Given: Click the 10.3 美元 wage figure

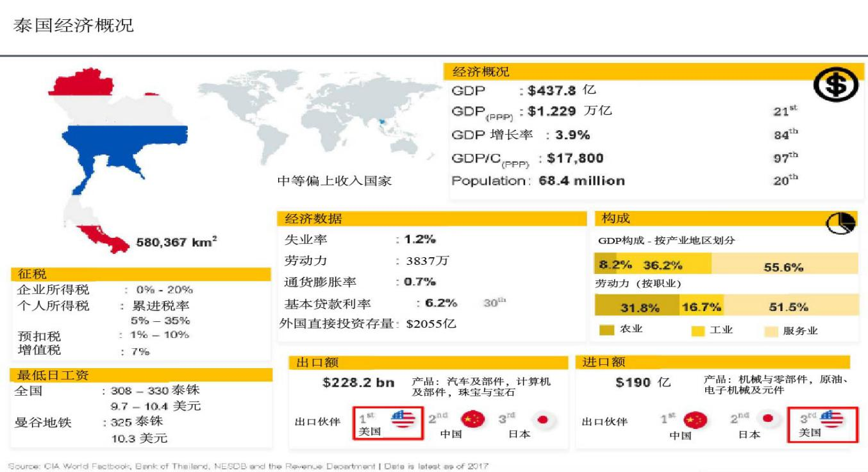Looking at the screenshot, I should (x=140, y=439).
